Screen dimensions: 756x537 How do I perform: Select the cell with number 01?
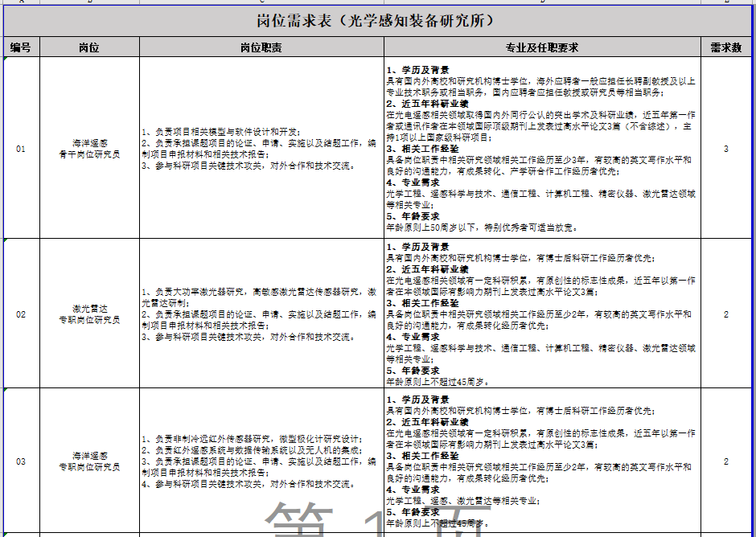[x=21, y=148]
